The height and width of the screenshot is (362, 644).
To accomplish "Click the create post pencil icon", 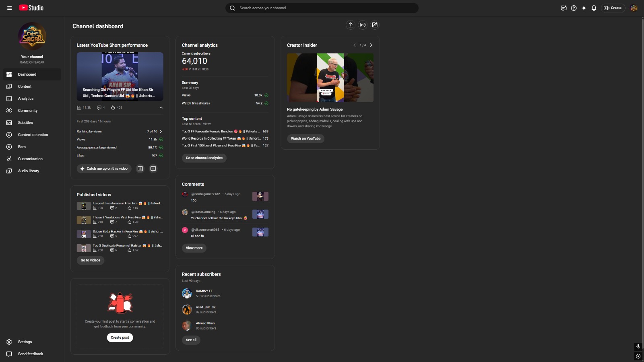I will pos(375,25).
